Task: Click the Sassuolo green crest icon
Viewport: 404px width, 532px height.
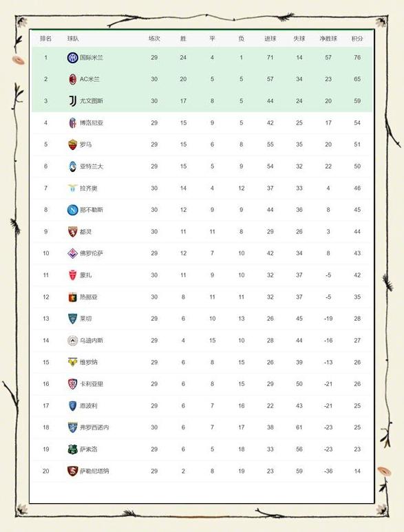Action: pos(72,449)
